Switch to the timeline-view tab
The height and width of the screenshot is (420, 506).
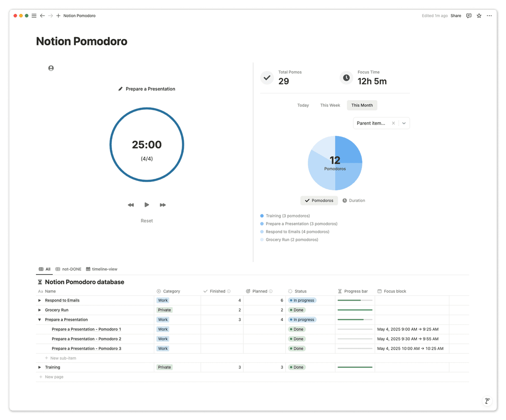102,269
